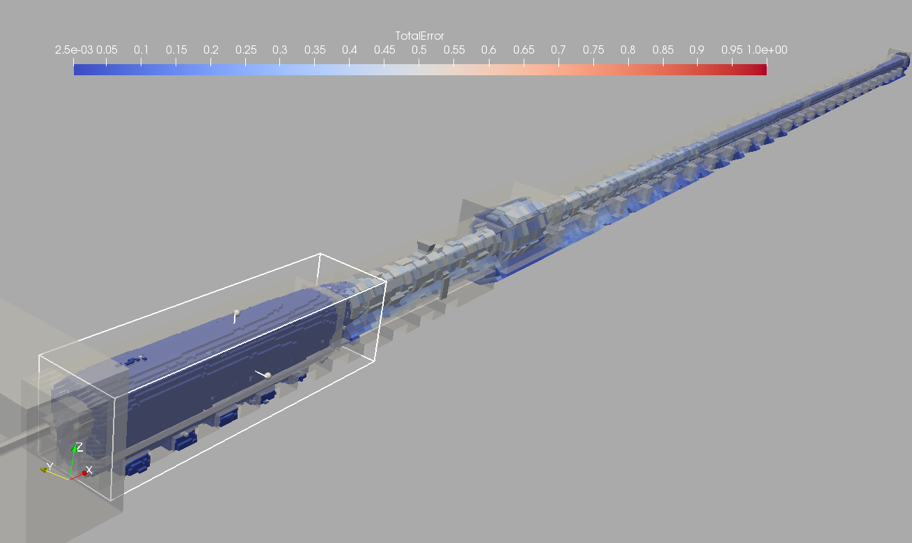Click the 0.75 legend tick label
The image size is (912, 543).
coord(593,50)
